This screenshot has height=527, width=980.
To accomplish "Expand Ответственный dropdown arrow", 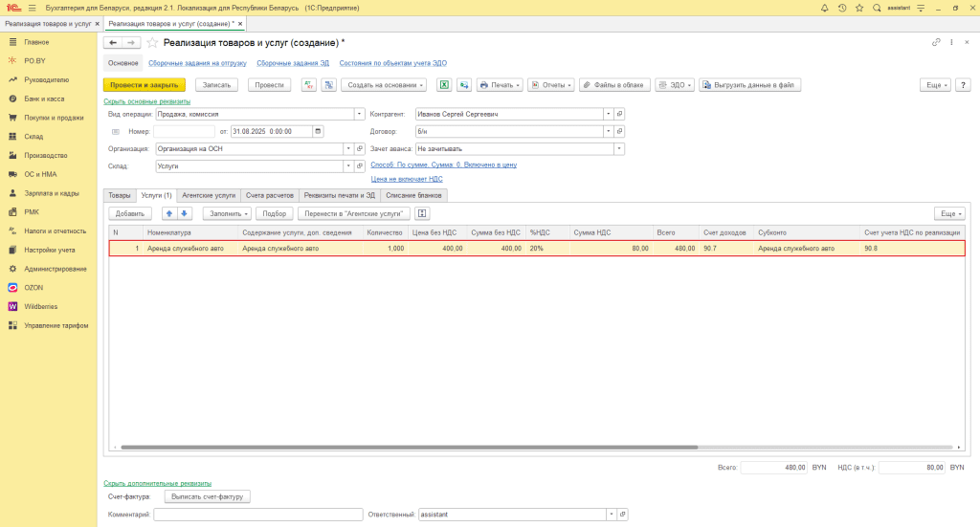I will coord(612,515).
